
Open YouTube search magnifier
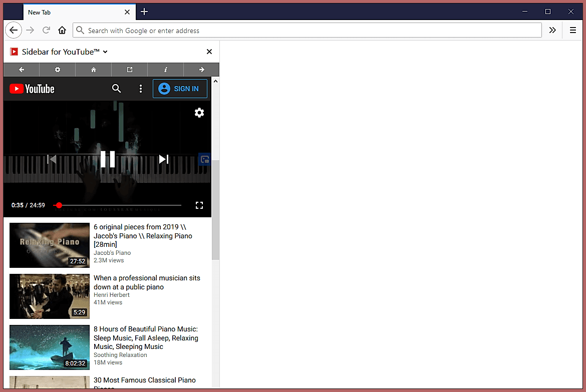pos(116,89)
